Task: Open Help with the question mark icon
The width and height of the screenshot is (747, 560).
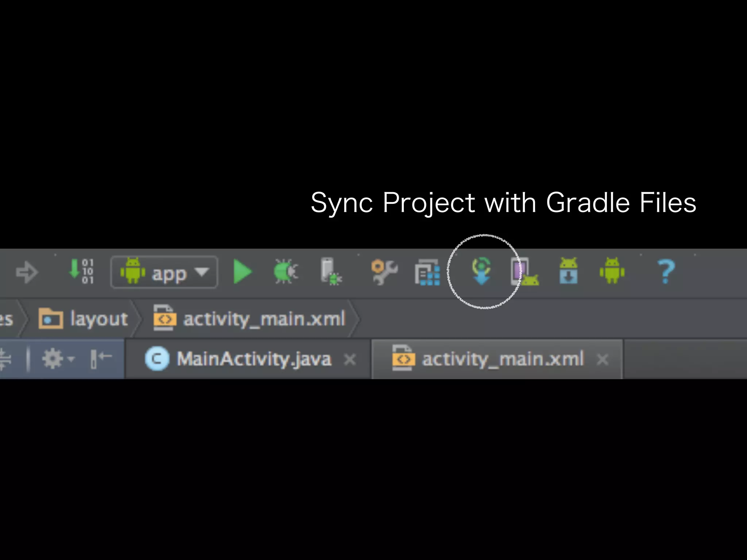Action: [666, 271]
